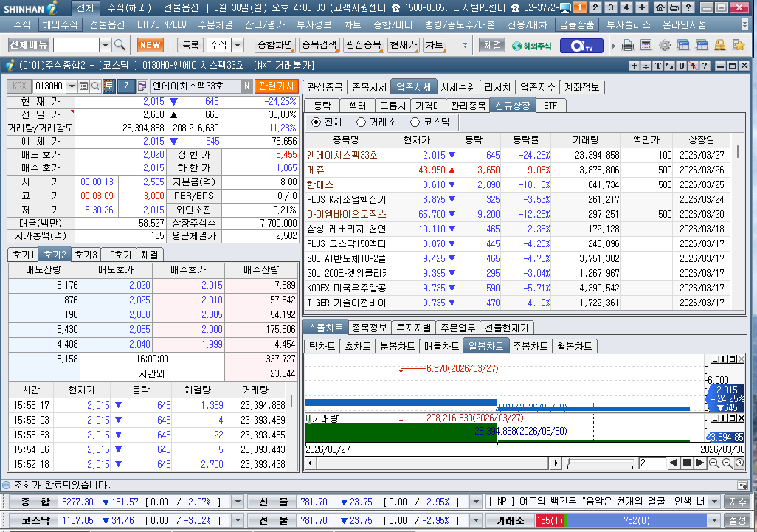Viewport: 757px width, 532px height.
Task: Click the chart zoom-out magnifier icon
Action: [x=727, y=463]
